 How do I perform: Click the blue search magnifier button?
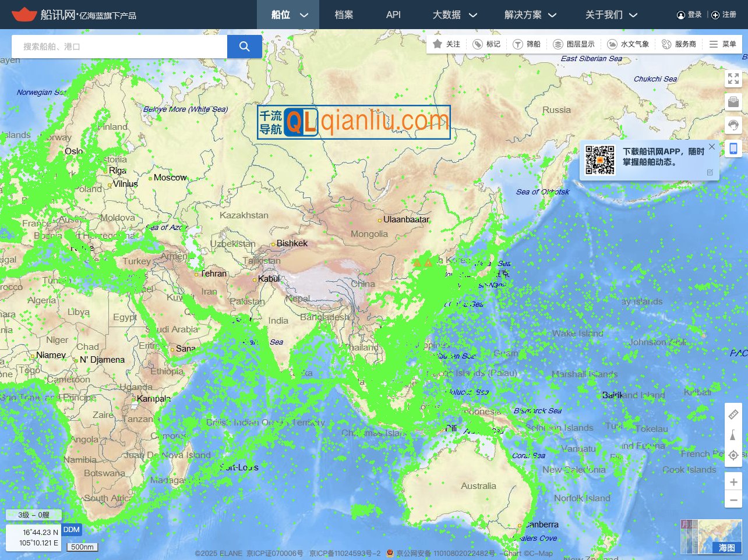[244, 47]
